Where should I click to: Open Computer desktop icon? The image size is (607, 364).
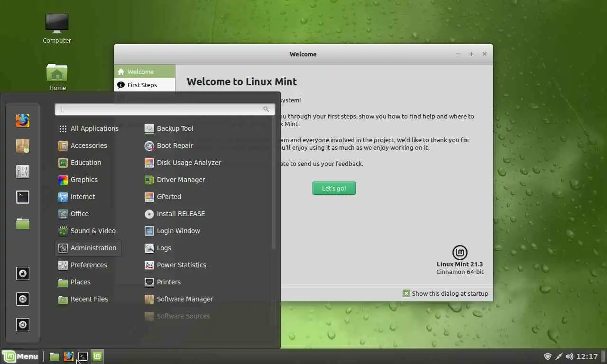point(57,28)
